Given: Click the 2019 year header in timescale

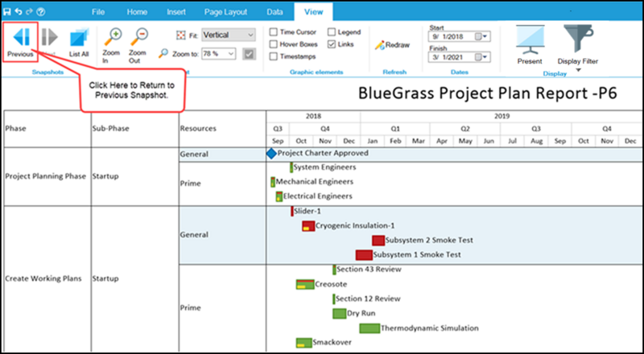Looking at the screenshot, I should (x=502, y=117).
